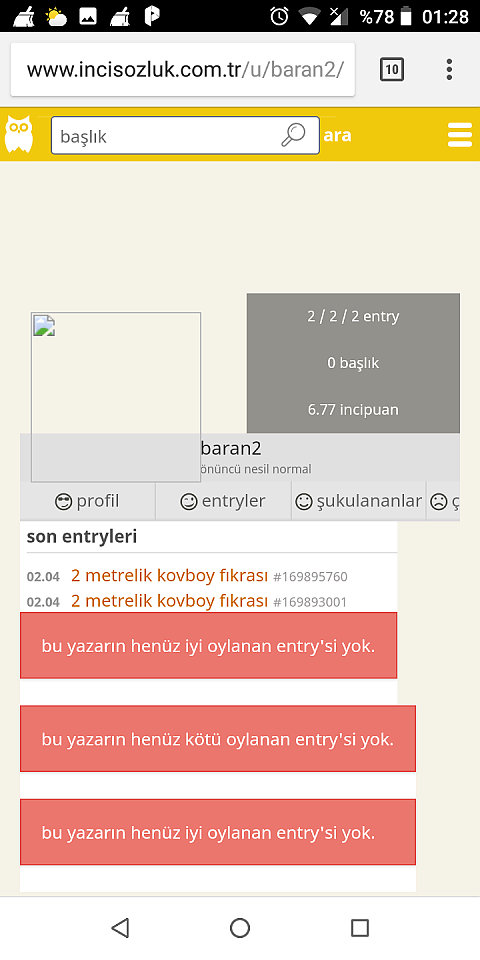
Task: Click the baran2 username heading
Action: (231, 448)
